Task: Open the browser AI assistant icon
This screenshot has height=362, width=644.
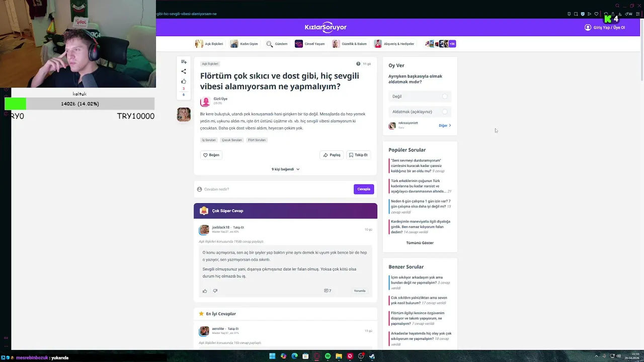Action: click(628, 14)
